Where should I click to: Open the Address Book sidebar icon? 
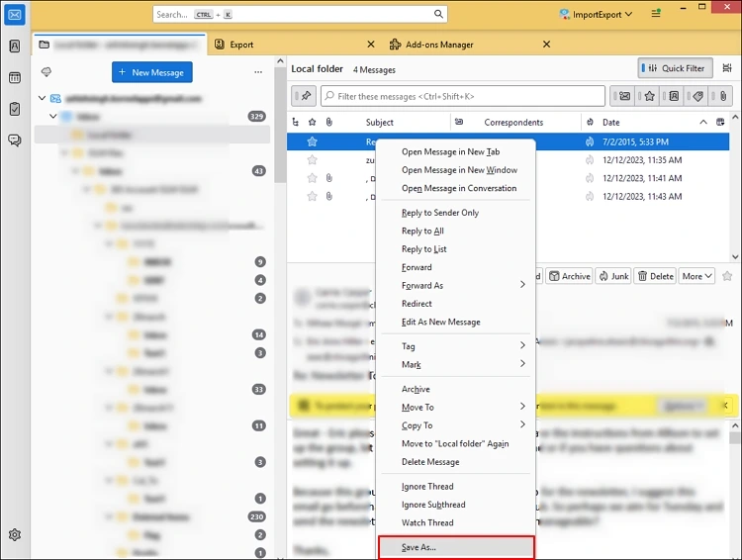click(x=15, y=46)
